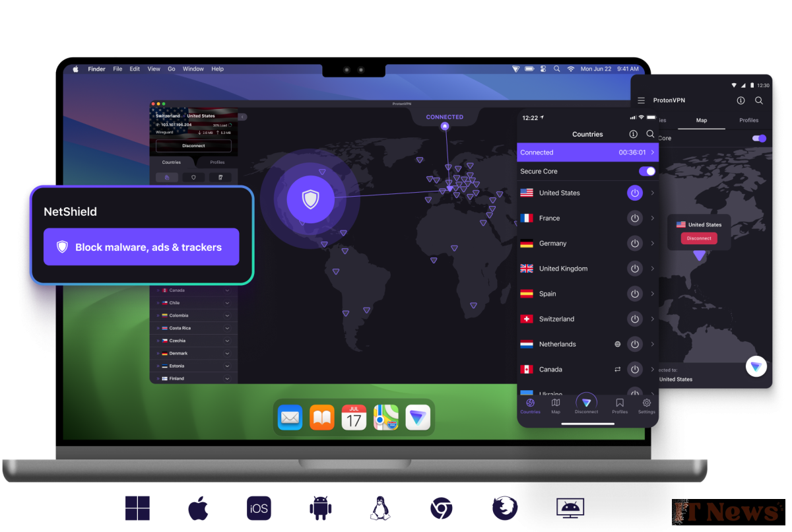The height and width of the screenshot is (532, 792).
Task: Switch to the Profiles tab in desktop sidebar
Action: point(217,162)
